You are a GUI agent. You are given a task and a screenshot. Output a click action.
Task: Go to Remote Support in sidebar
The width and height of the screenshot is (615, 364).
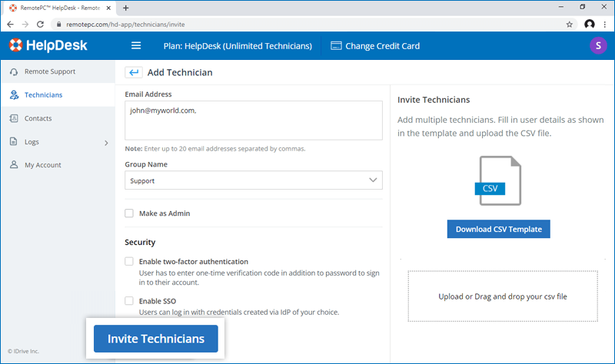click(x=49, y=71)
